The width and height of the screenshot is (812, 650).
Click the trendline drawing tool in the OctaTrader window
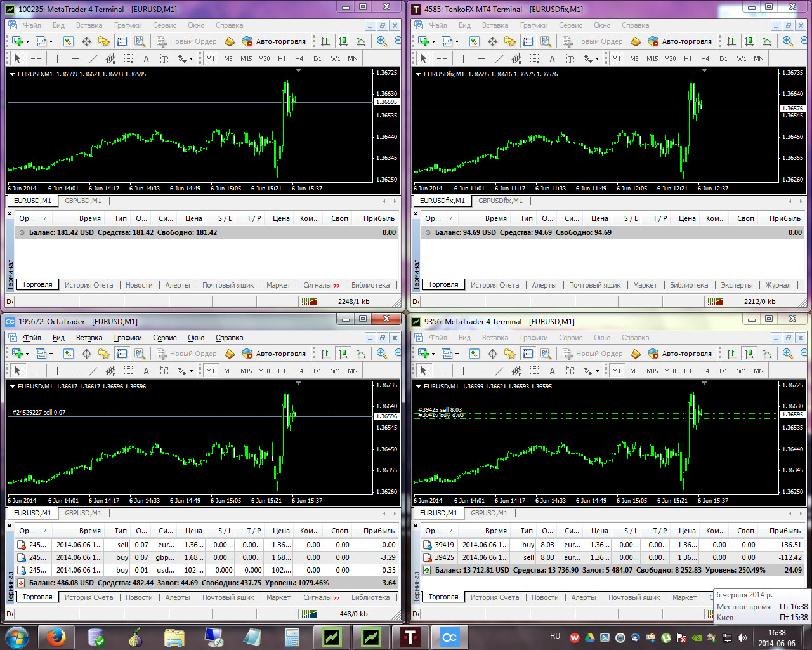93,371
